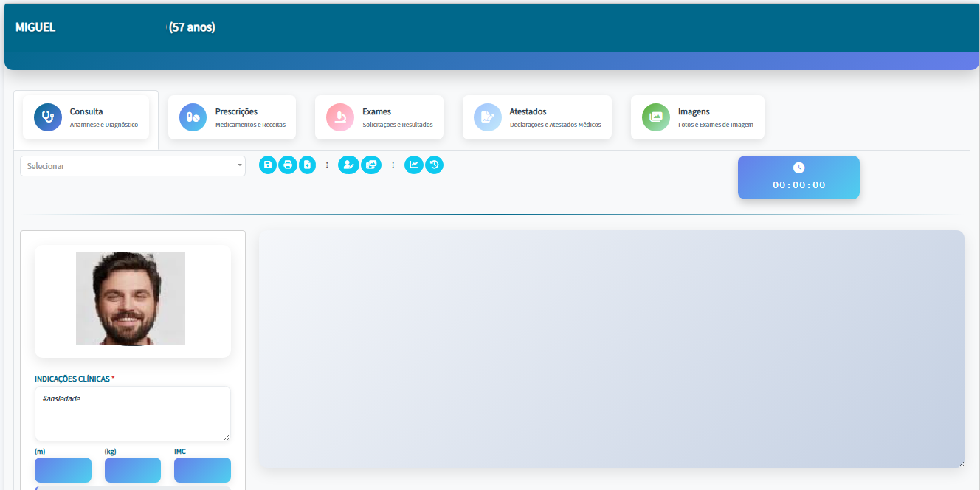Click the print icon in the toolbar
This screenshot has height=490, width=980.
288,165
